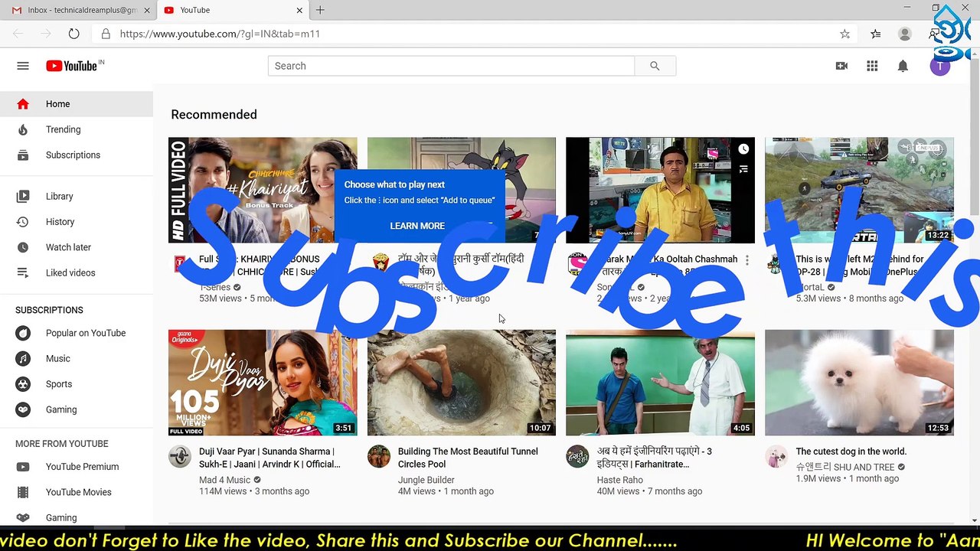The width and height of the screenshot is (980, 551).
Task: Switch to the Gmail Inbox tab
Action: [80, 10]
